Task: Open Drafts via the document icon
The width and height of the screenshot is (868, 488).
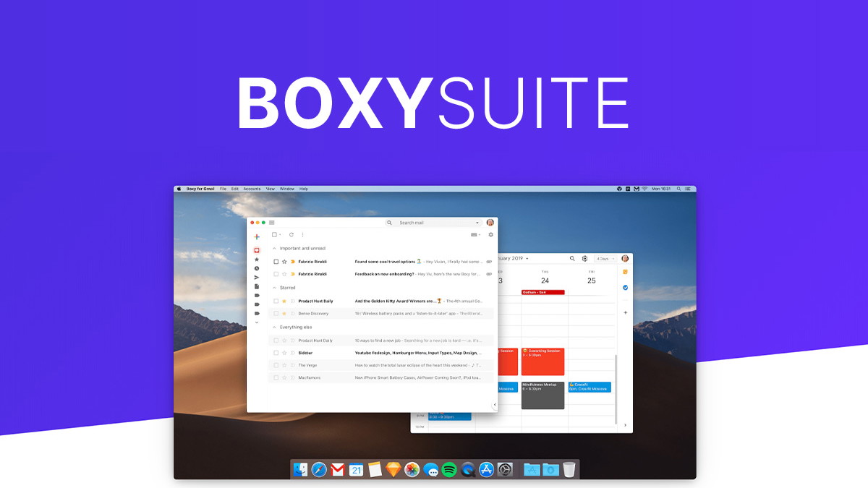Action: point(257,286)
